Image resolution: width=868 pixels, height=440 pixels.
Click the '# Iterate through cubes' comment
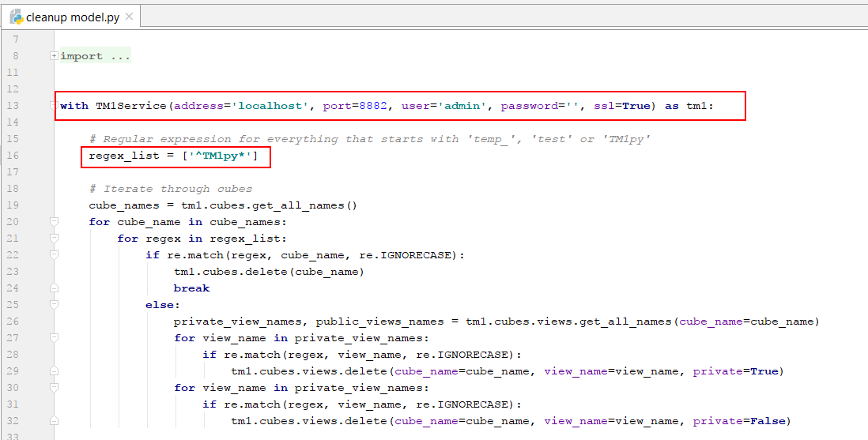click(x=171, y=189)
